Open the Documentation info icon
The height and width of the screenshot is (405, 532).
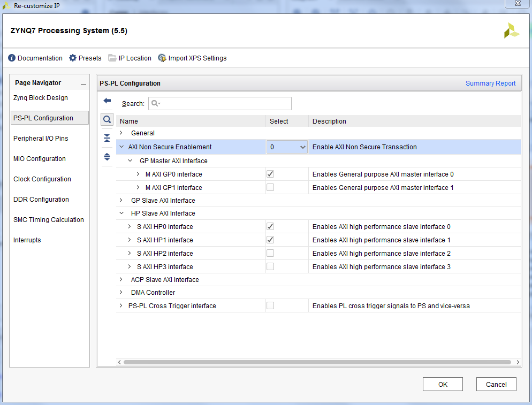click(12, 58)
